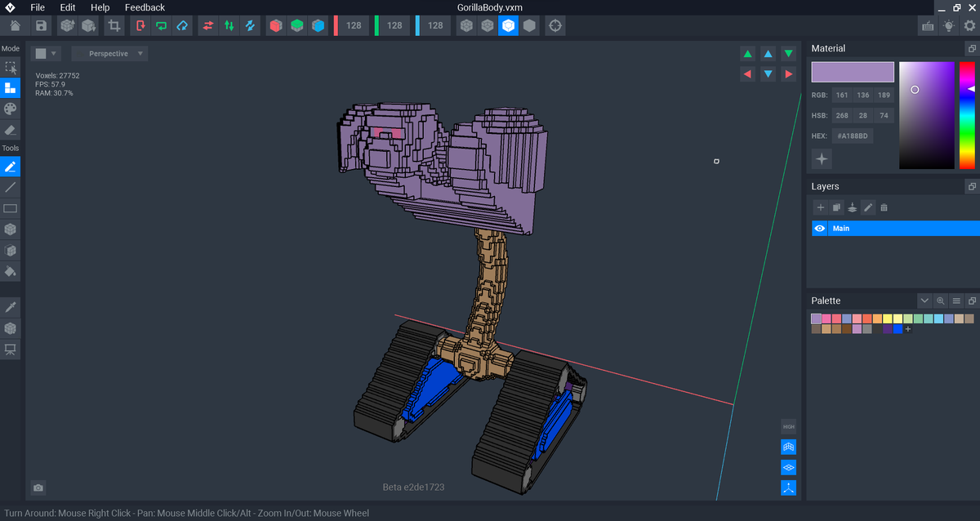Pop out the Layers panel

pos(972,186)
